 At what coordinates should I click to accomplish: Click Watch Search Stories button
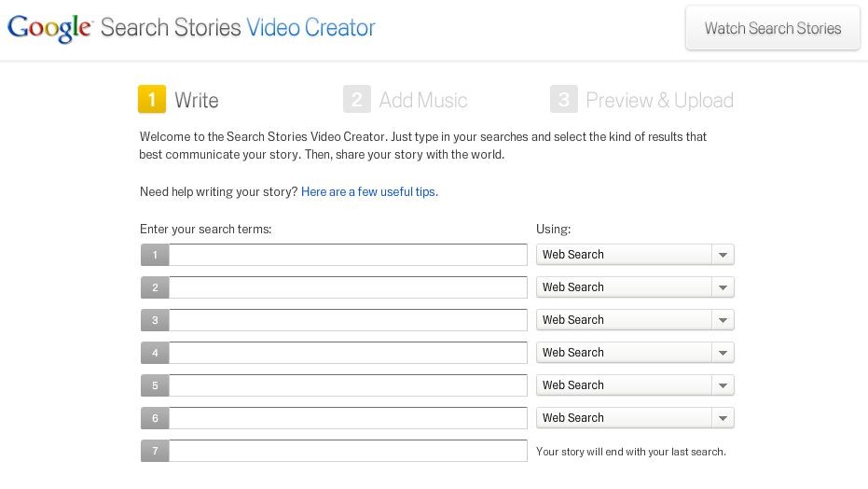tap(773, 28)
